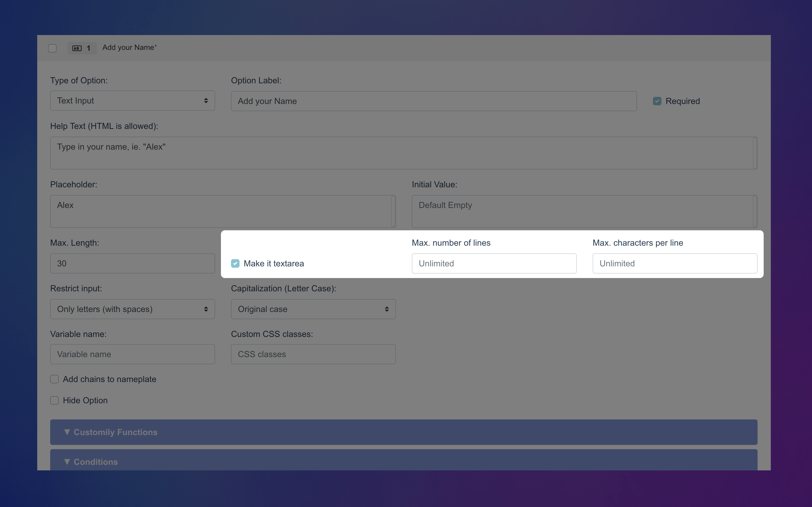The image size is (812, 507).
Task: Open the Type of Option dropdown
Action: pyautogui.click(x=132, y=101)
